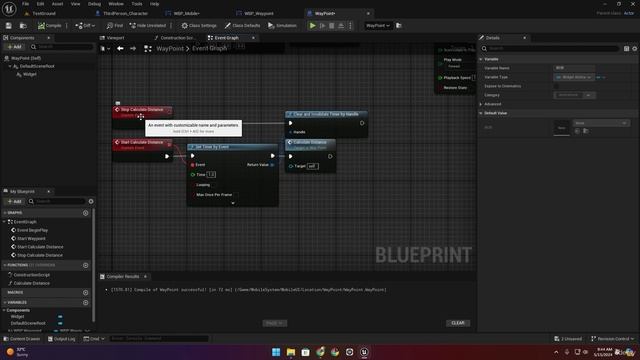Open the Revision Control menu
Image resolution: width=640 pixels, height=360 pixels.
[613, 339]
